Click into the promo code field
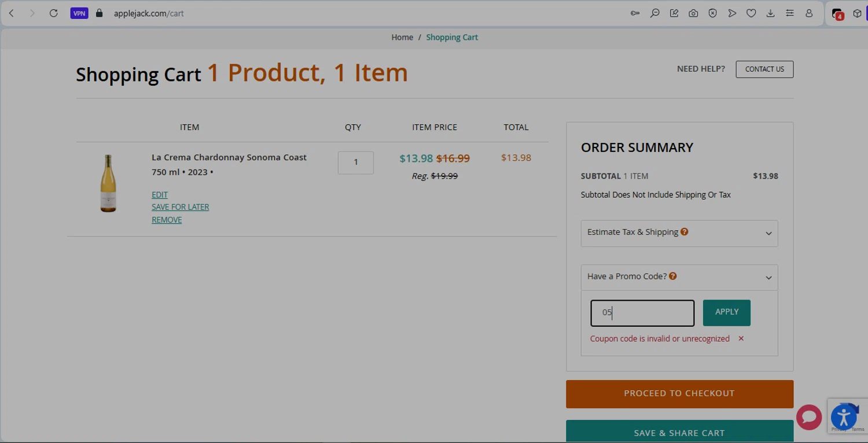Image resolution: width=868 pixels, height=443 pixels. tap(642, 313)
